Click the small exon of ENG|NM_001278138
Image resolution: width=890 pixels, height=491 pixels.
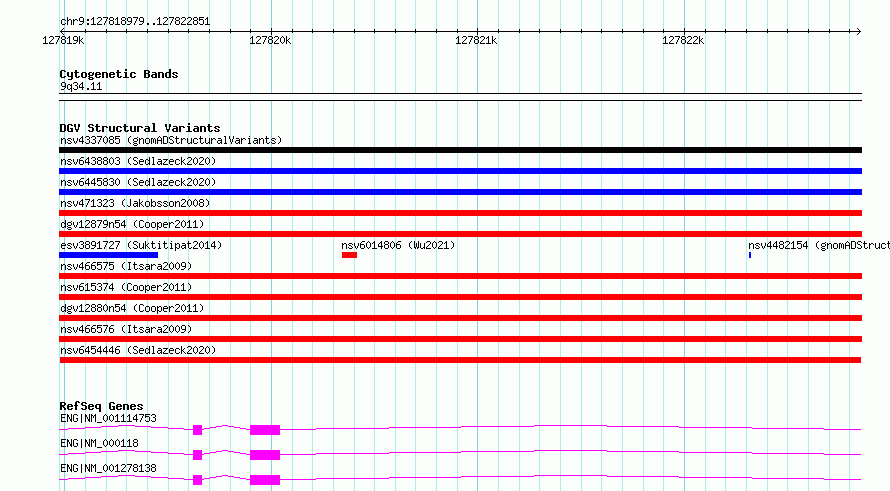(198, 480)
